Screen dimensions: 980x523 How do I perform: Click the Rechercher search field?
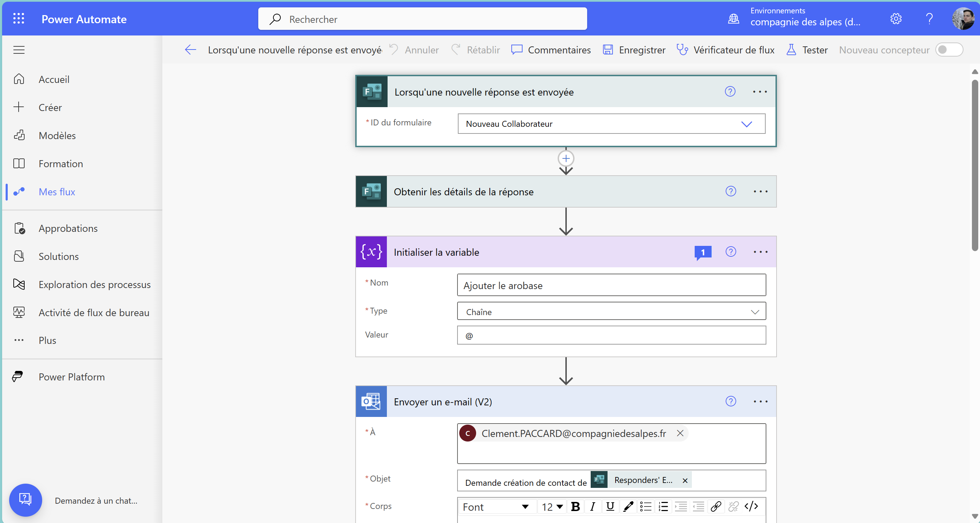click(422, 19)
